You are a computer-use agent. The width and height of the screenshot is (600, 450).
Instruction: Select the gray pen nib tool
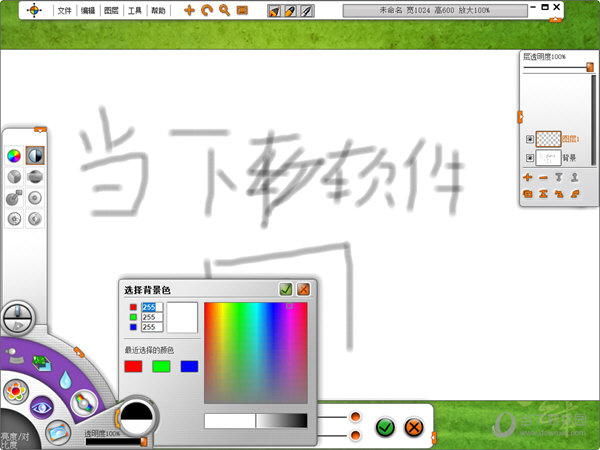point(307,11)
